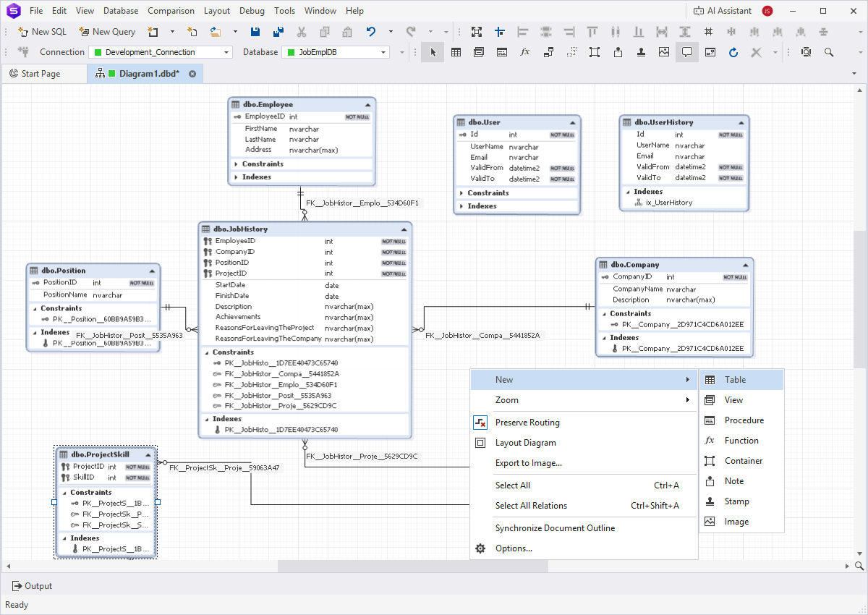The image size is (868, 615).
Task: Toggle Preserve Routing in context menu
Action: (584, 423)
